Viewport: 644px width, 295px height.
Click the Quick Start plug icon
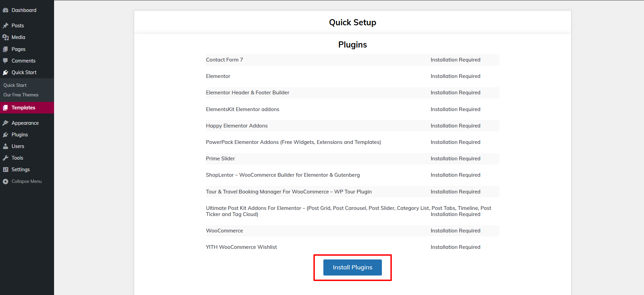point(5,72)
